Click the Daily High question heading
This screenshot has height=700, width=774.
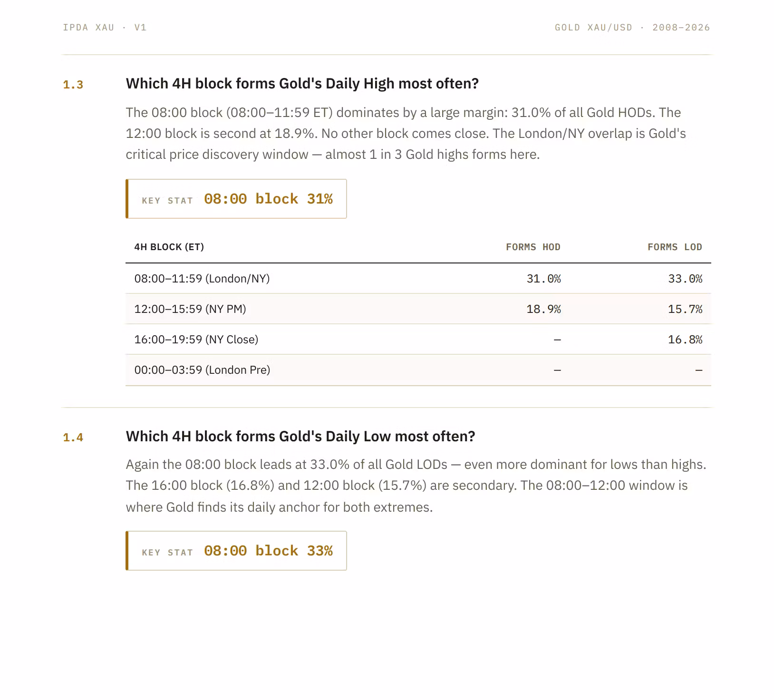point(302,84)
